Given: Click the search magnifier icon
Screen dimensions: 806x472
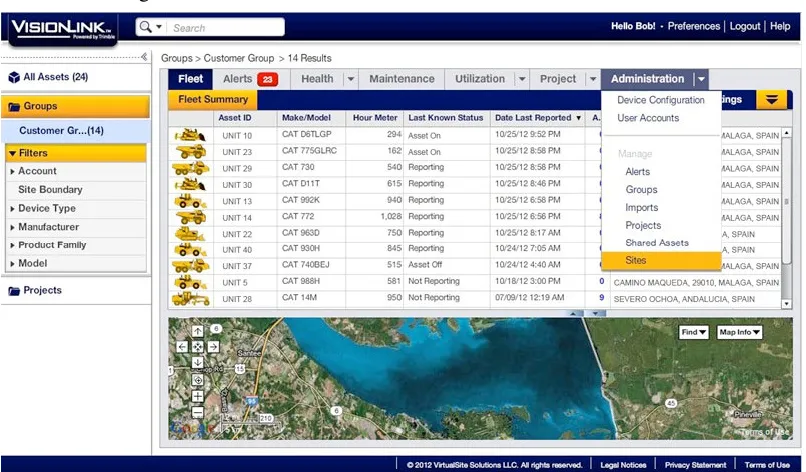Looking at the screenshot, I should pos(146,27).
